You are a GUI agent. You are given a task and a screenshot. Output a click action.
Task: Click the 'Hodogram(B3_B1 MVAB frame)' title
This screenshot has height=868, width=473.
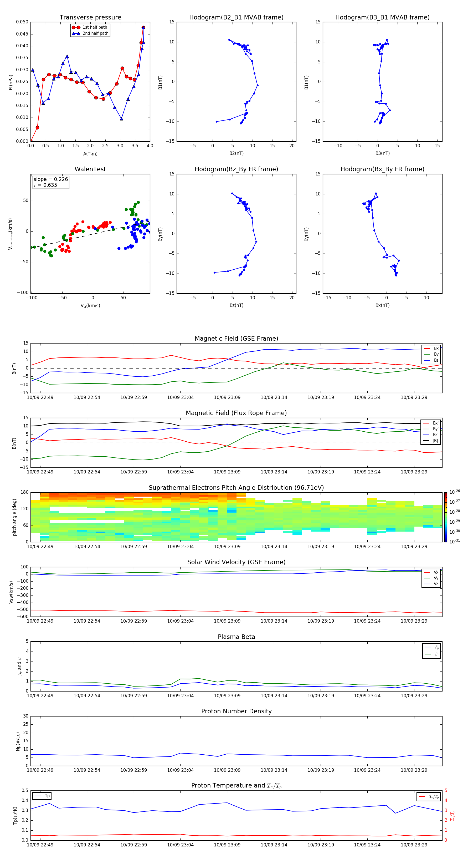pos(382,18)
